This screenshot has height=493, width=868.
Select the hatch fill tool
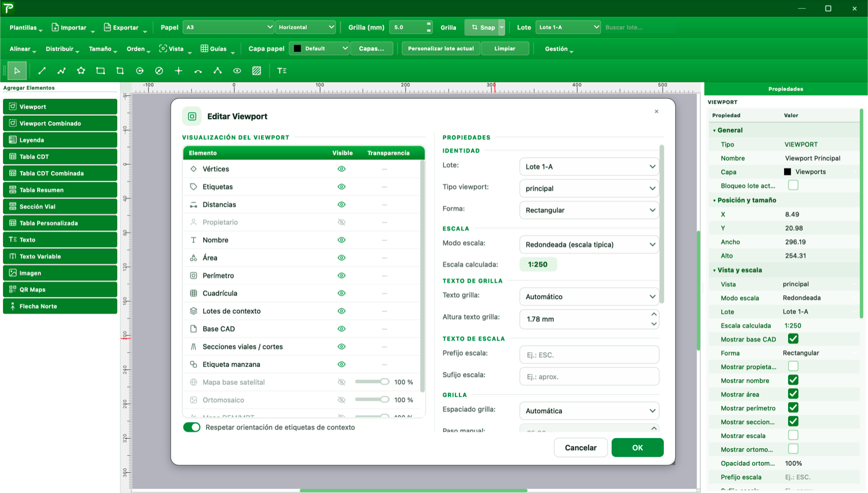pos(257,71)
